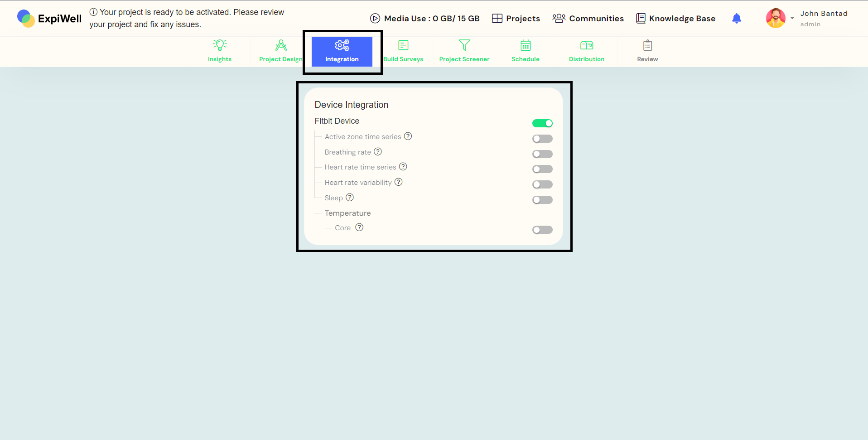Show Breathing rate help tooltip icon
Image resolution: width=868 pixels, height=440 pixels.
378,152
